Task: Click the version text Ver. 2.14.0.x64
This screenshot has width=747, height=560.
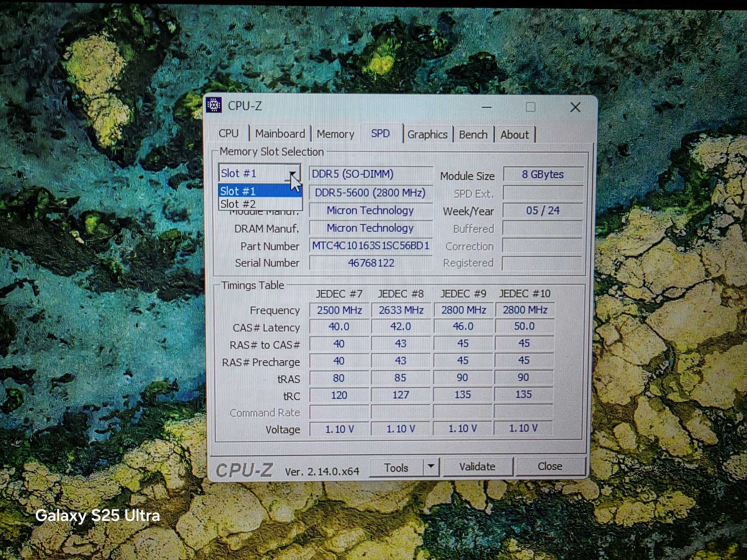Action: (322, 472)
